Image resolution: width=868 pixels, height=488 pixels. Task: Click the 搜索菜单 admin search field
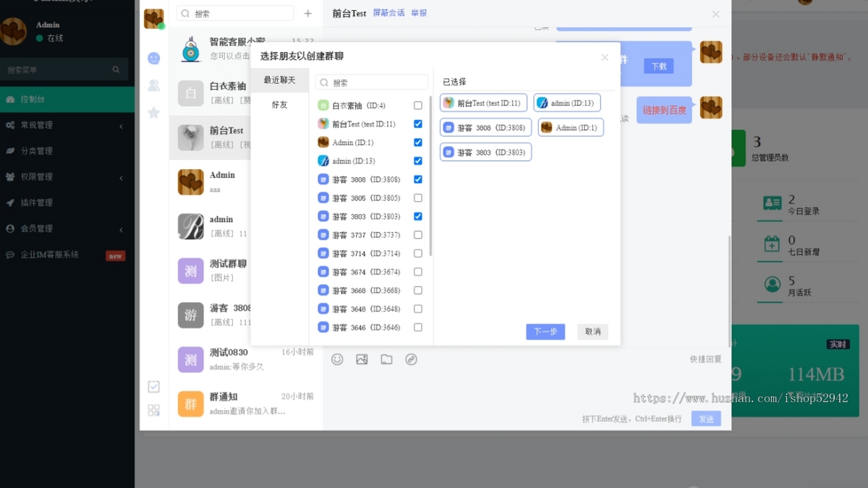[64, 69]
